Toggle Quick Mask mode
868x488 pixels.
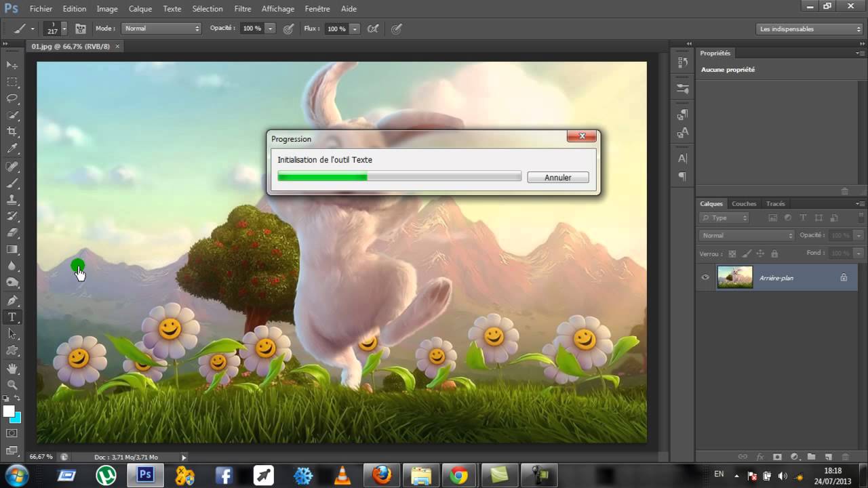[x=12, y=432]
